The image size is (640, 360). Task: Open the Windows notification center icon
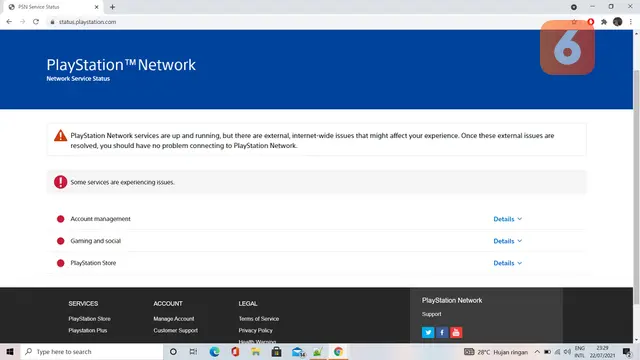click(627, 352)
